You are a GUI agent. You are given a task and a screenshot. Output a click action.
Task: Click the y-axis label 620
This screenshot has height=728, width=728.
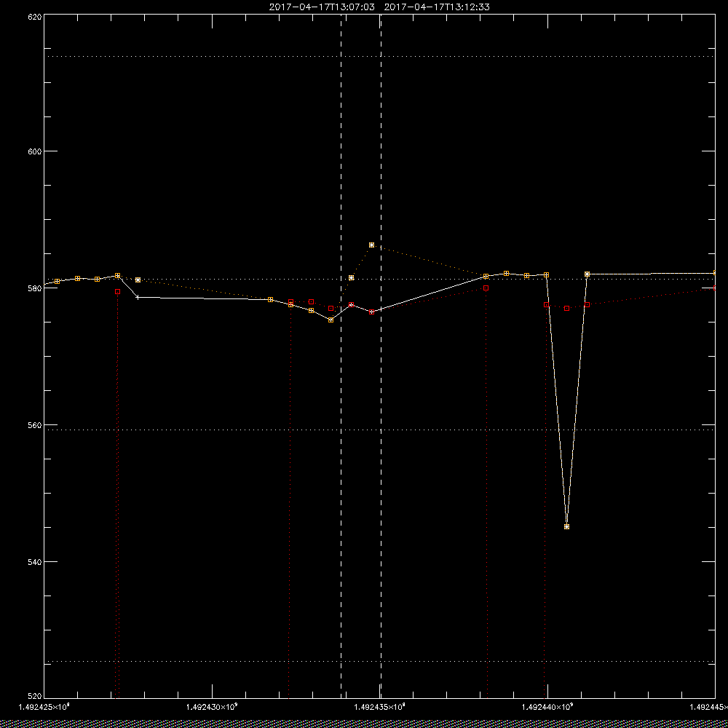point(36,16)
